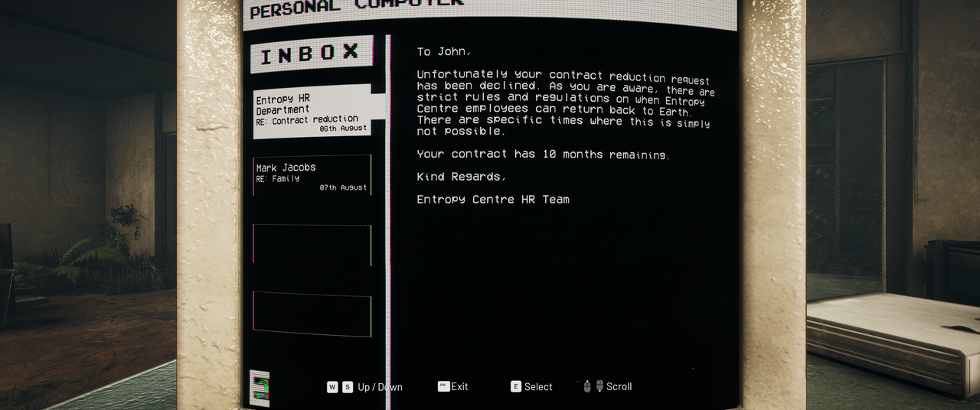This screenshot has height=410, width=980.
Task: Select the first empty inbox slot
Action: tap(312, 245)
